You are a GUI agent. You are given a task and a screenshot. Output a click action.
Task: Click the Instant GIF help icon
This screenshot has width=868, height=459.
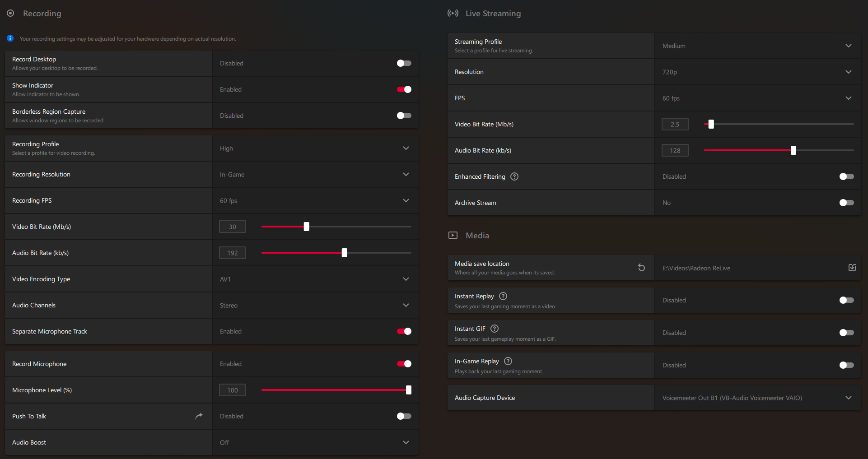tap(495, 329)
